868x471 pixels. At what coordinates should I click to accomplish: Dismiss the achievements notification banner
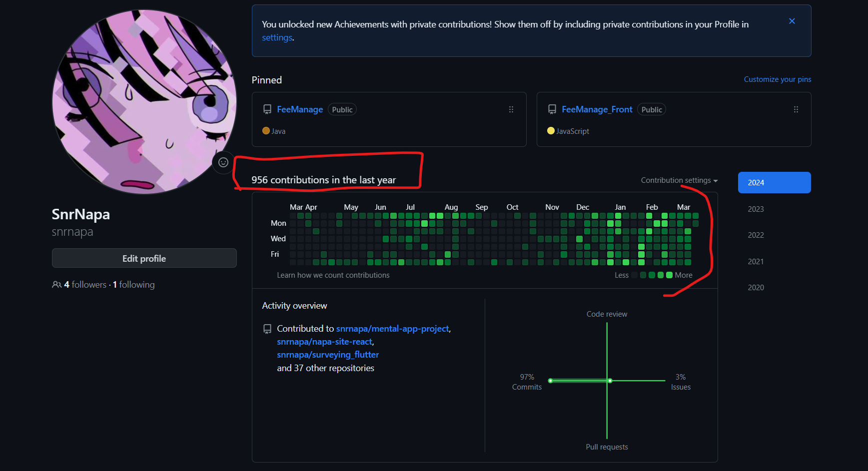coord(792,21)
